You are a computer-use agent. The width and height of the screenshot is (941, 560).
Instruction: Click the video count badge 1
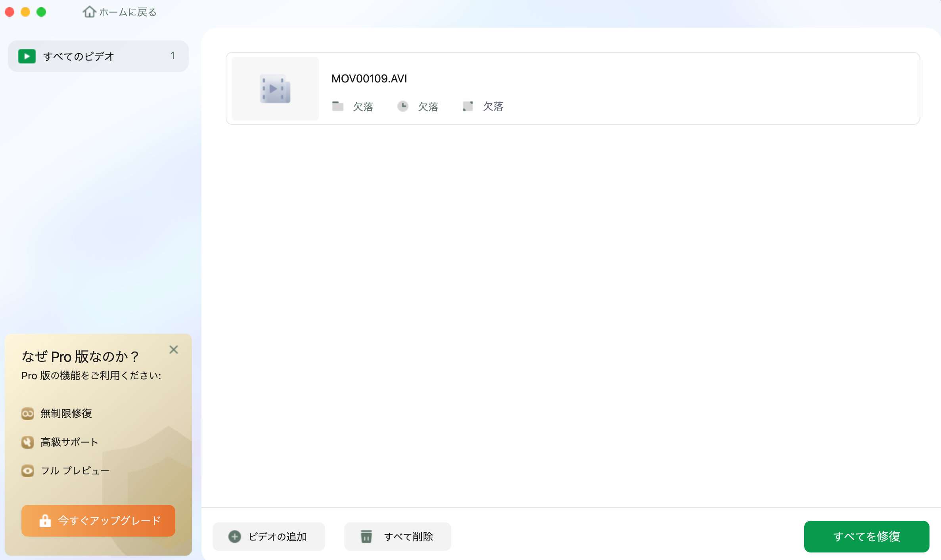click(x=172, y=56)
